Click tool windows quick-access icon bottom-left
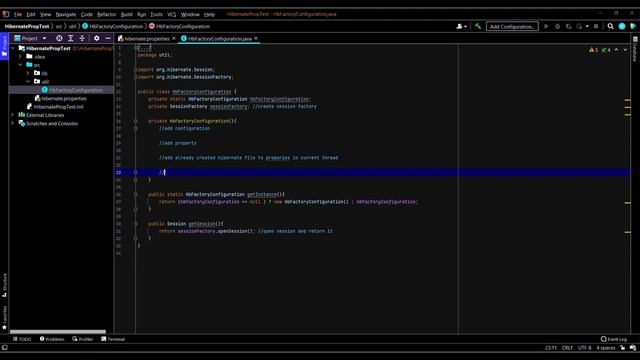 coord(4,348)
